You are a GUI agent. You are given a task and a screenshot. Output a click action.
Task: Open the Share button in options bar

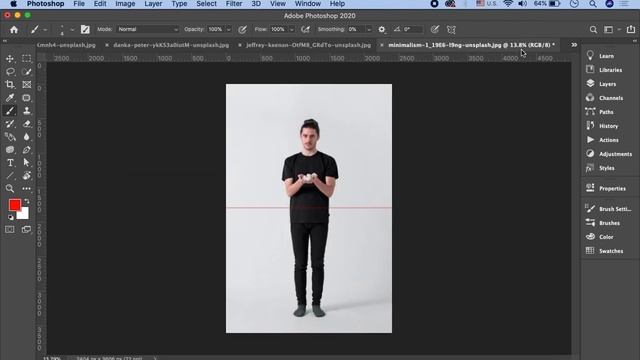pyautogui.click(x=631, y=29)
